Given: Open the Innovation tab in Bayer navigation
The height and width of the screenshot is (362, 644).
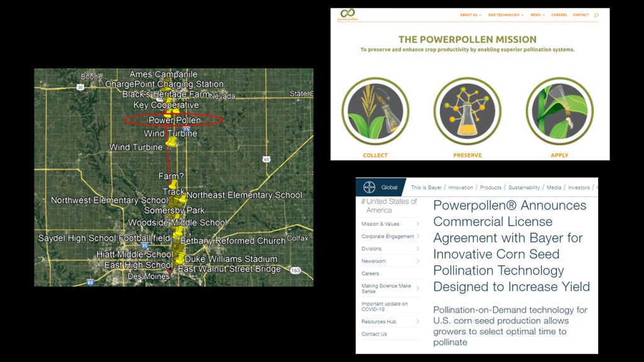Looking at the screenshot, I should (460, 187).
